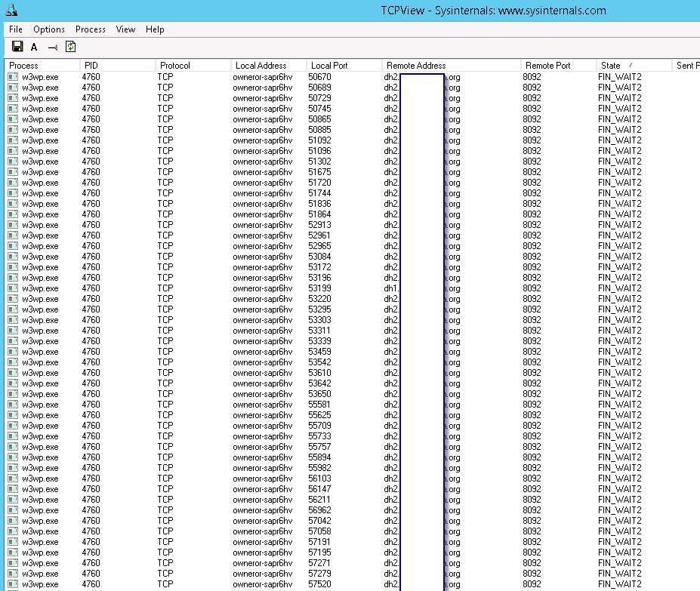Screen dimensions: 700x591
Task: Click the w3wp.exe process icon for port 53199
Action: tap(13, 288)
